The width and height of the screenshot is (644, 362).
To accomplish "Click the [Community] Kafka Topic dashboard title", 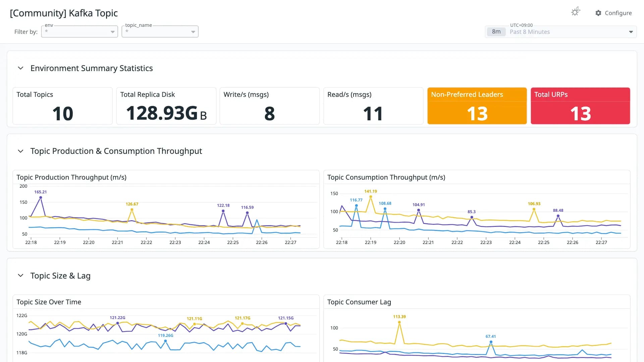I will pos(64,13).
